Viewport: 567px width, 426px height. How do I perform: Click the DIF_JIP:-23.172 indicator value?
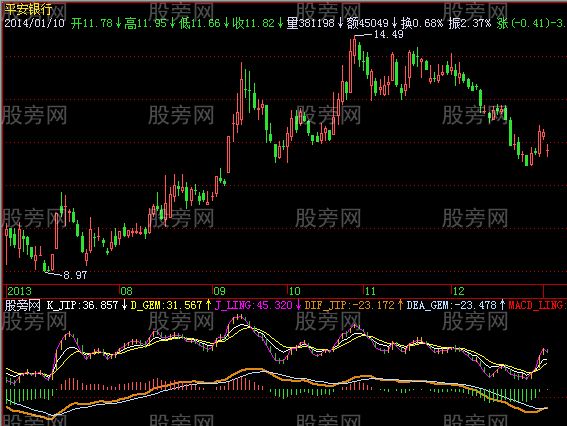[349, 305]
